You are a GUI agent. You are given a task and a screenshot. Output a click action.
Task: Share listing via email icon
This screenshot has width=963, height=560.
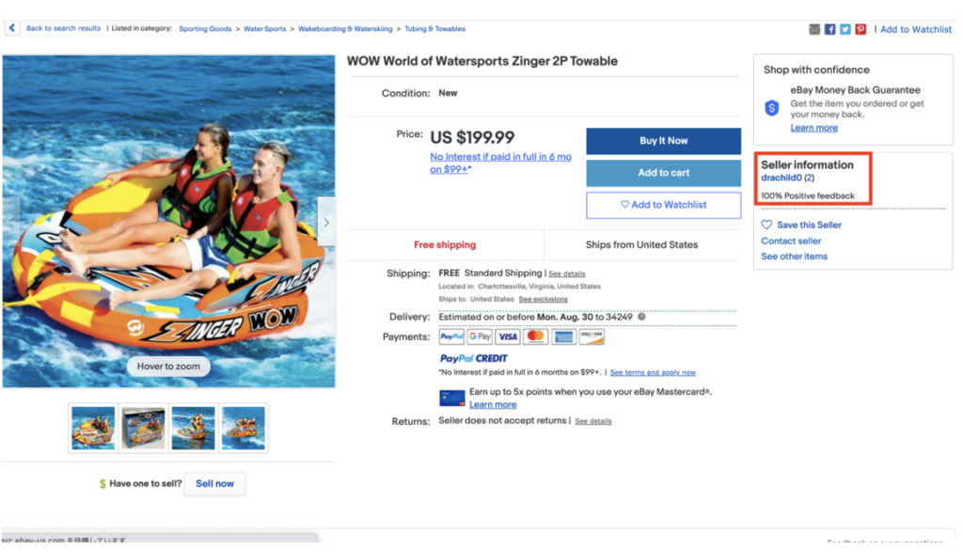[814, 29]
